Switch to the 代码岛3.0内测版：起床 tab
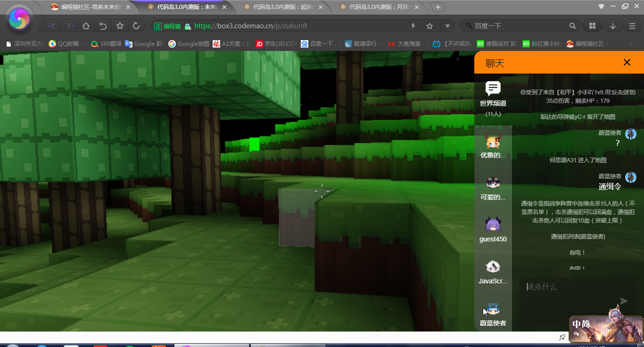 283,7
